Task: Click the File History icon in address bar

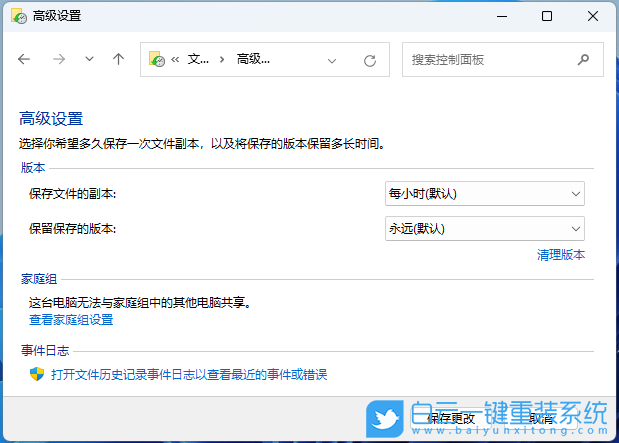Action: pos(157,60)
